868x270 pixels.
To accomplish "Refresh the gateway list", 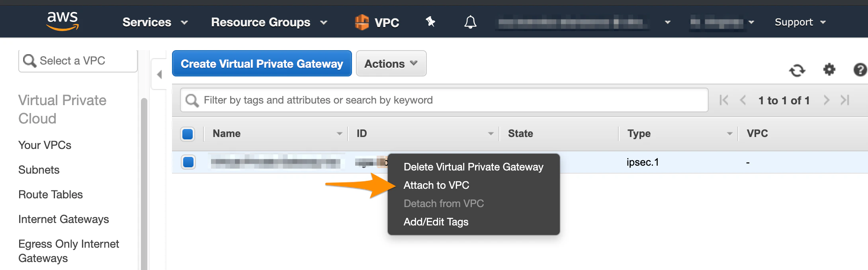I will coord(798,70).
